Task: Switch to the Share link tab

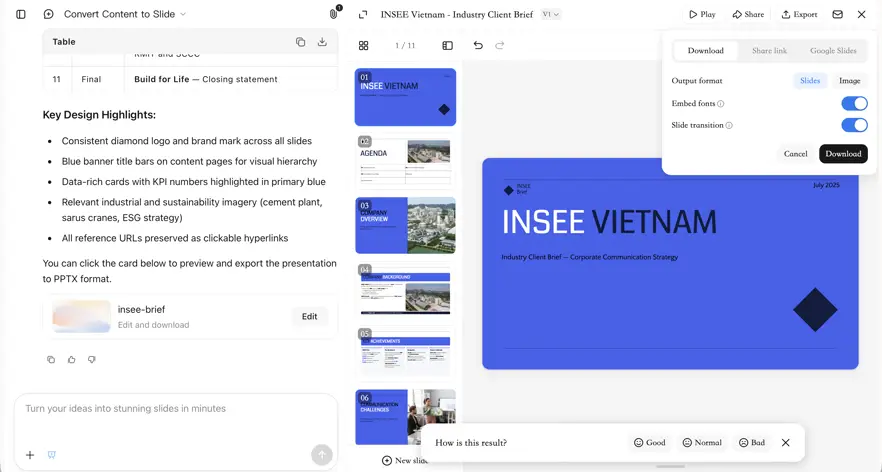Action: pos(770,51)
